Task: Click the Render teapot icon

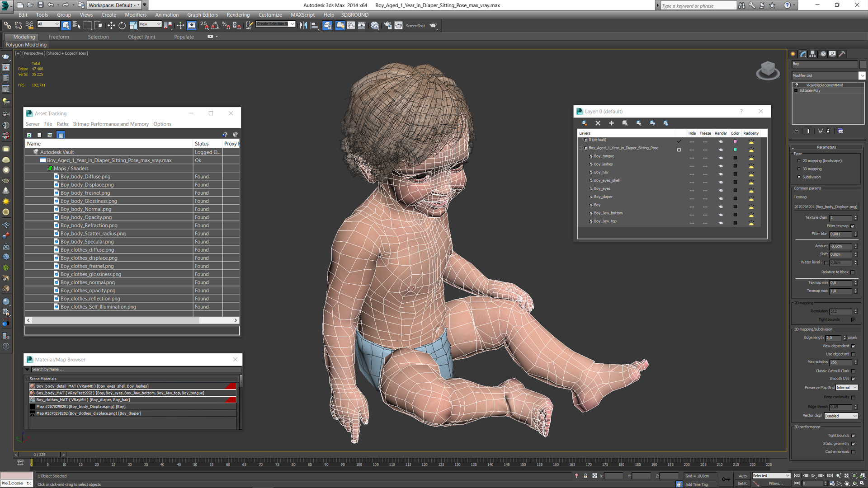Action: pos(433,26)
